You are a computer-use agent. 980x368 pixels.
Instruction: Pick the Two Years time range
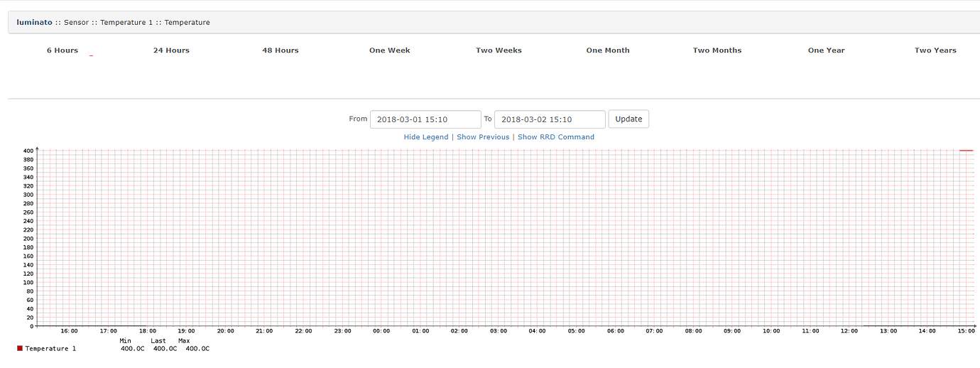tap(935, 50)
